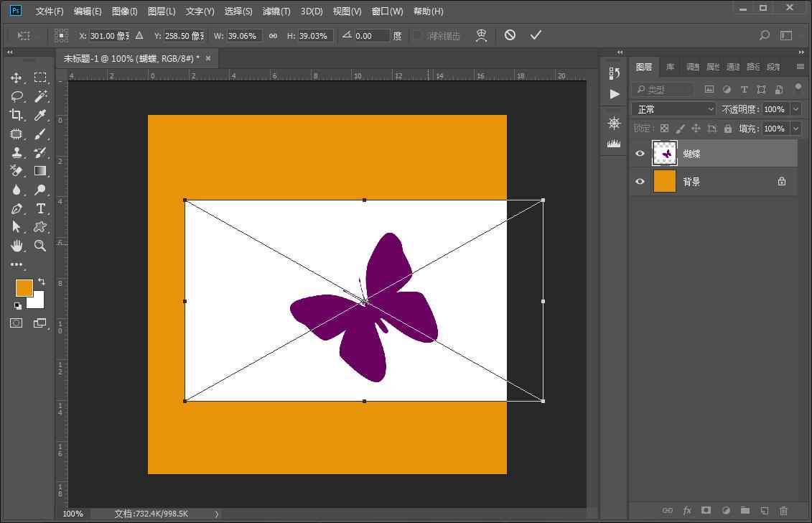Open the blend mode 正常 dropdown
The height and width of the screenshot is (523, 812).
point(673,109)
